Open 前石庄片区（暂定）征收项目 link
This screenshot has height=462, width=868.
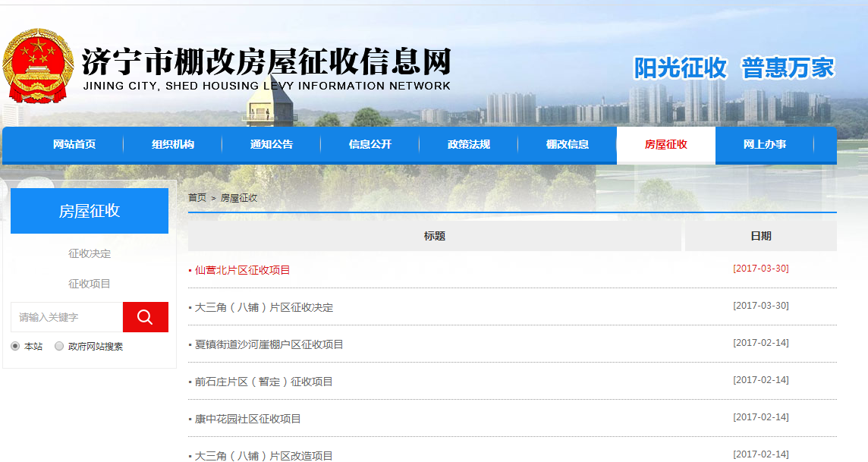[263, 382]
